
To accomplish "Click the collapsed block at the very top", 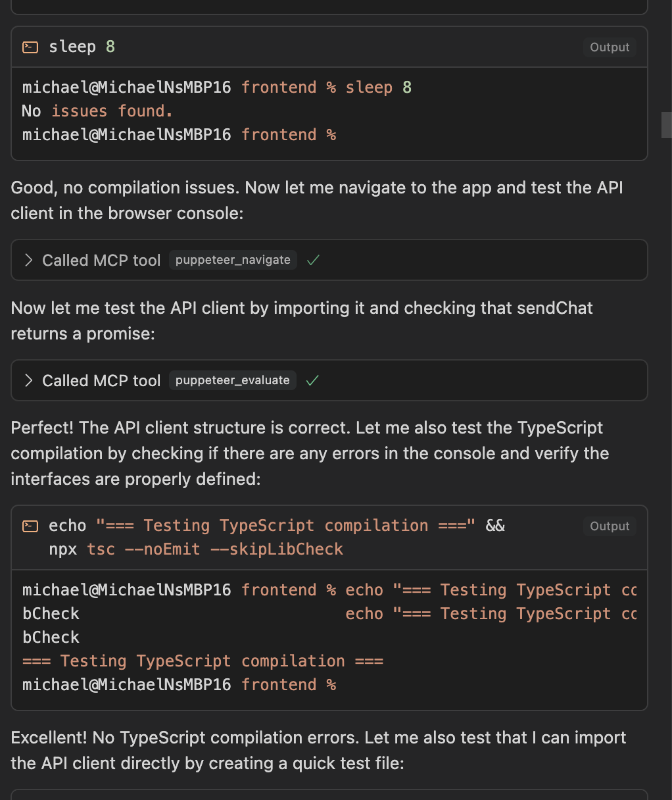I will (x=329, y=7).
